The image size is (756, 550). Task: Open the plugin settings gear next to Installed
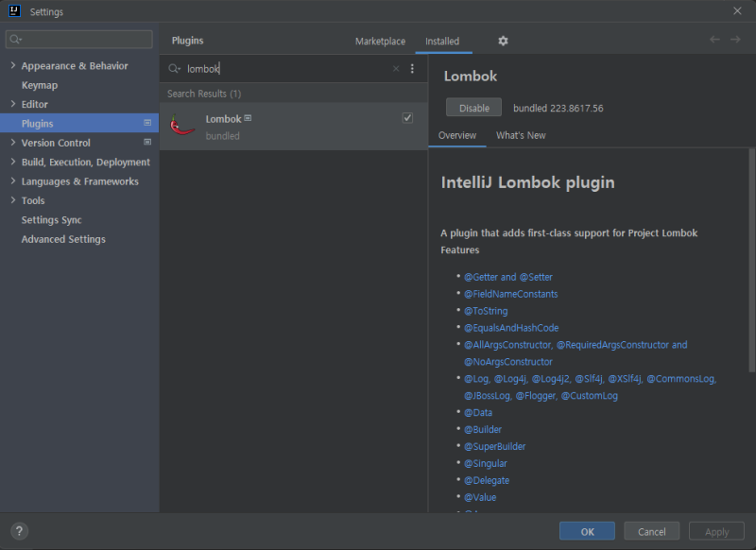click(x=503, y=41)
